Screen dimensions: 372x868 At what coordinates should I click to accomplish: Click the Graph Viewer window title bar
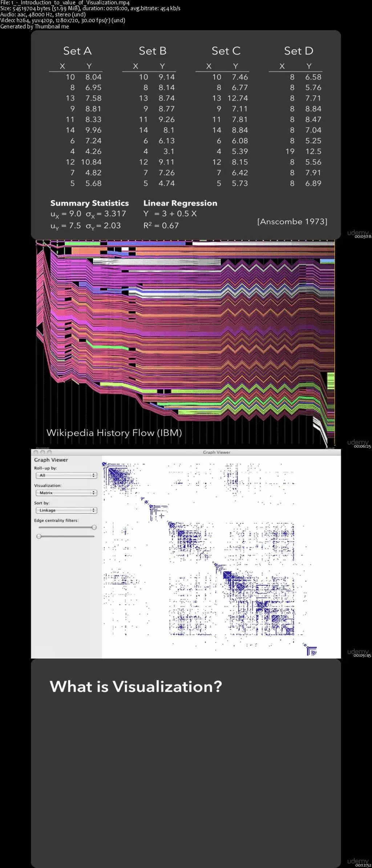coord(186,452)
